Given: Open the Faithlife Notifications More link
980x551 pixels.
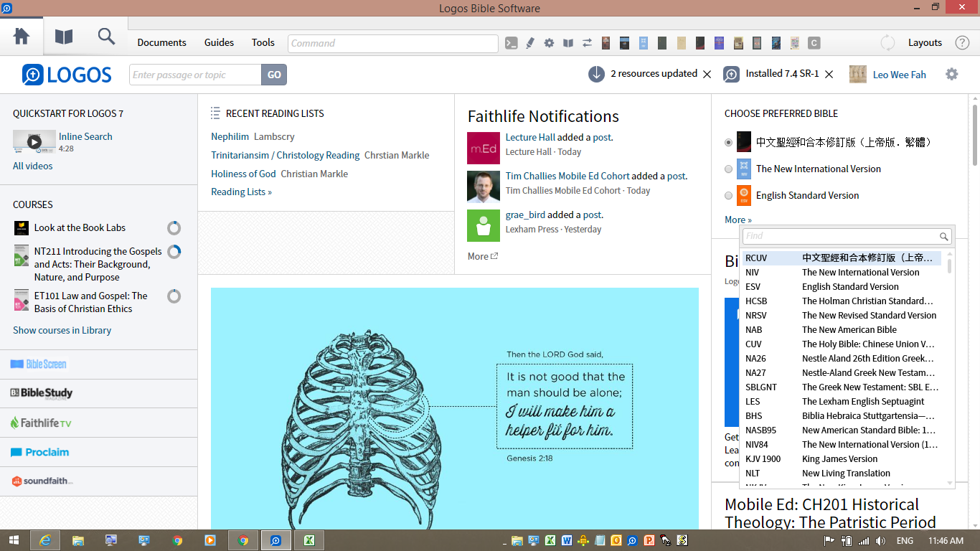Looking at the screenshot, I should [x=482, y=256].
